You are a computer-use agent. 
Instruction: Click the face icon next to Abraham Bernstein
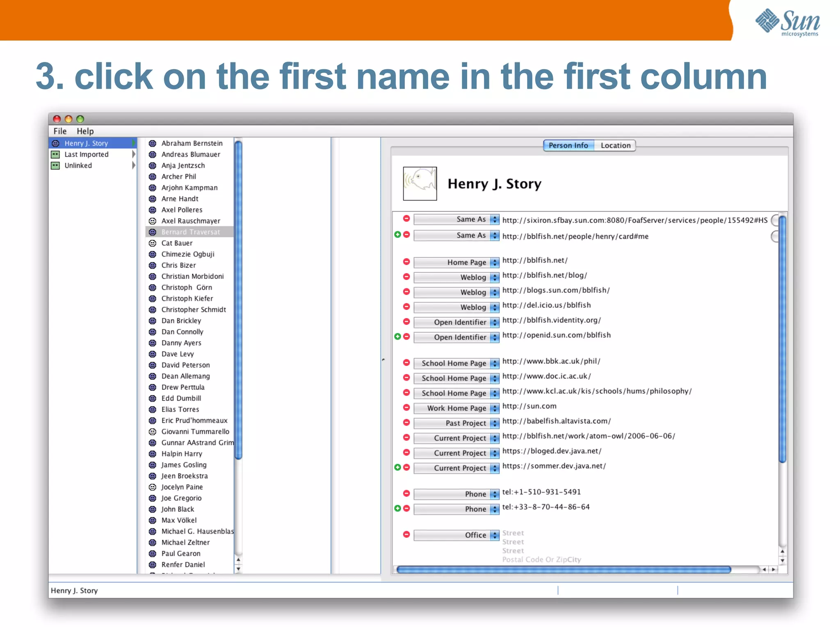point(153,144)
